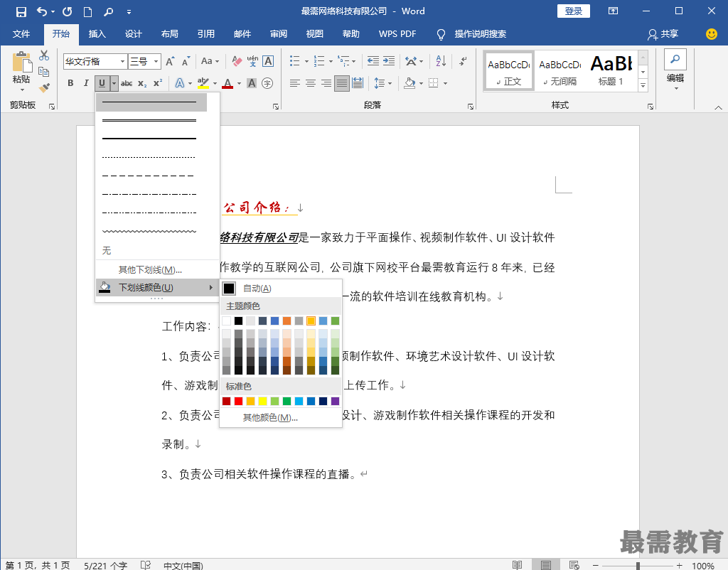Screen dimensions: 728x570
Task: Show or hide paragraph marks
Action: [463, 61]
